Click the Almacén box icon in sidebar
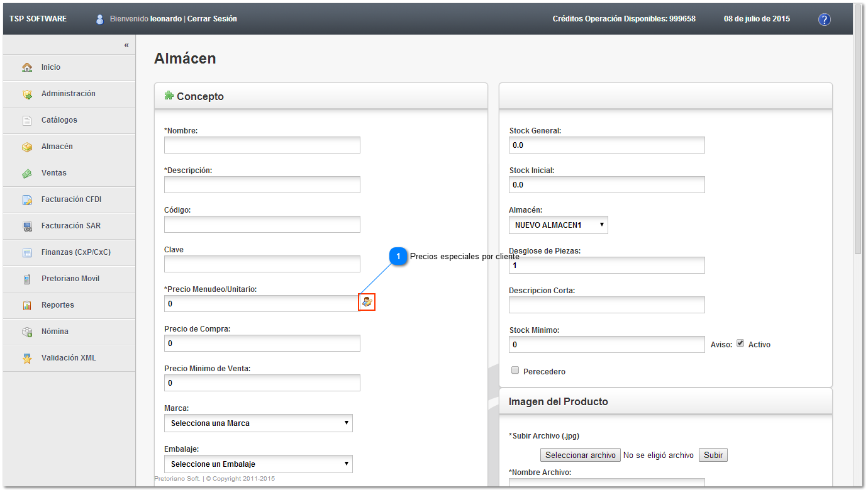868x492 pixels. [x=27, y=147]
